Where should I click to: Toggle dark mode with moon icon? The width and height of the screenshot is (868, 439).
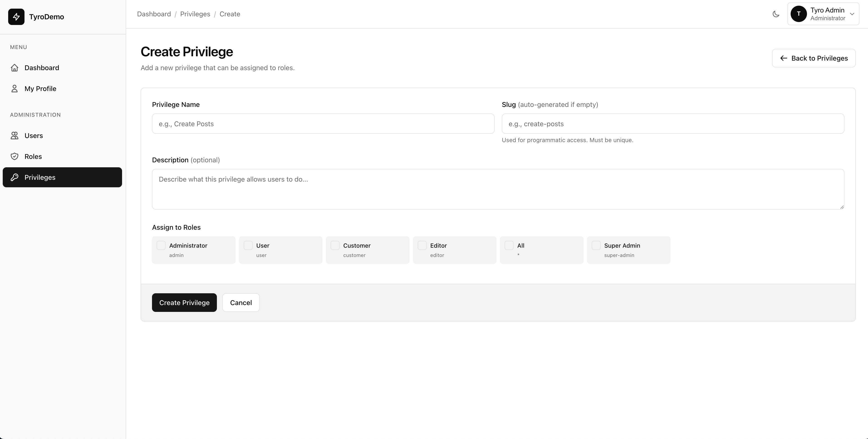776,14
